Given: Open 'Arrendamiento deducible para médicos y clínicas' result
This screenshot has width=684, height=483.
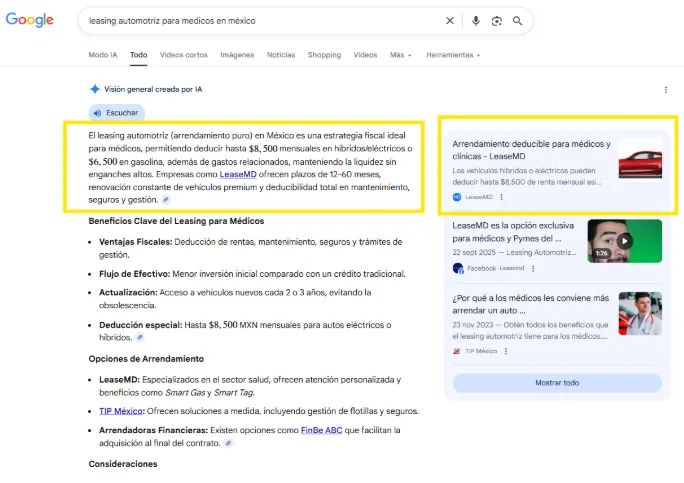Looking at the screenshot, I should coord(531,150).
